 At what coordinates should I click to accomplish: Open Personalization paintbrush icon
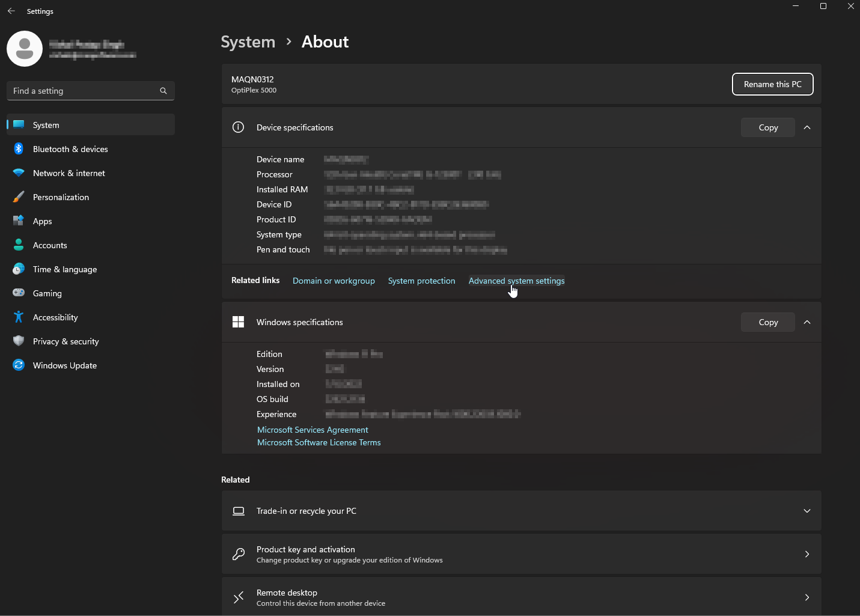[19, 197]
